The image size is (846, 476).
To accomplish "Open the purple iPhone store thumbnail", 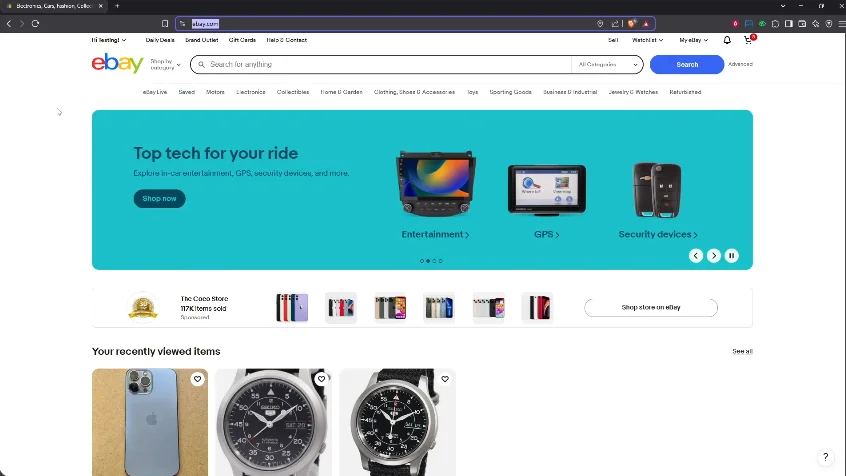I will [x=292, y=308].
